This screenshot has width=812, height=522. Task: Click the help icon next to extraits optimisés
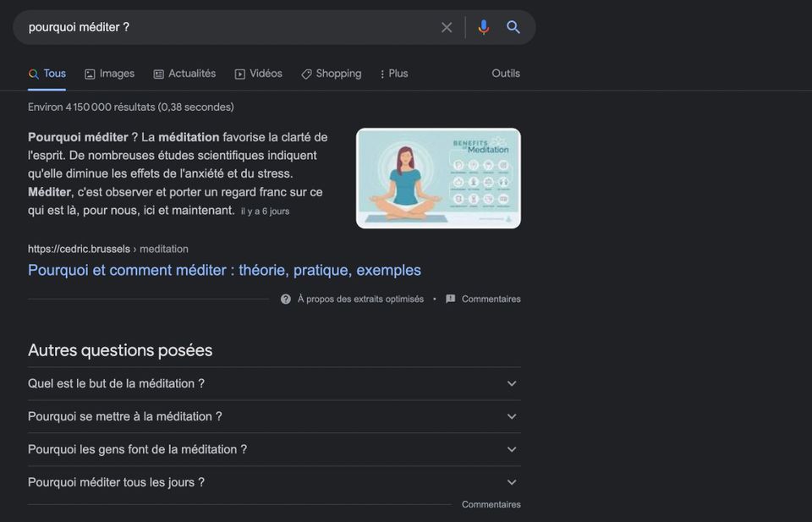[x=285, y=299]
